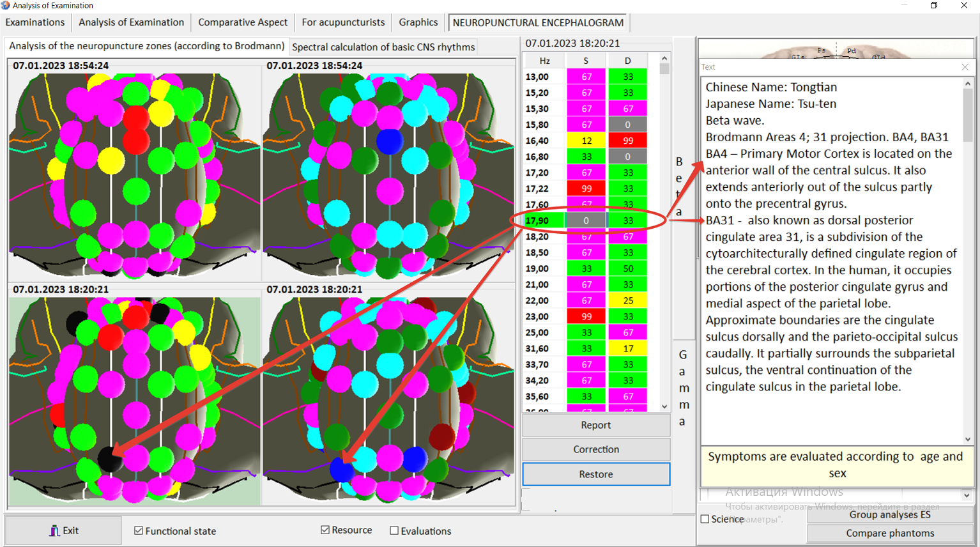Click the Compare phantoms button
980x547 pixels.
[890, 533]
